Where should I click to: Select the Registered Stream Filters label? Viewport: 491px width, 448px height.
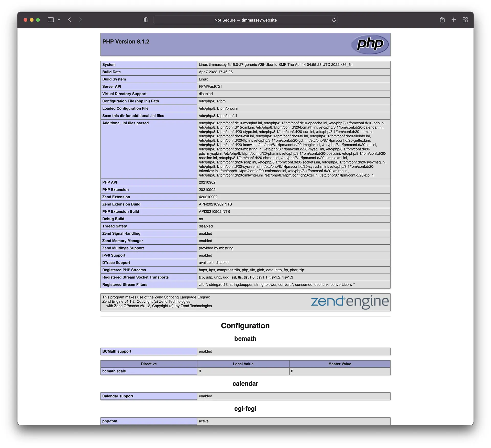125,285
